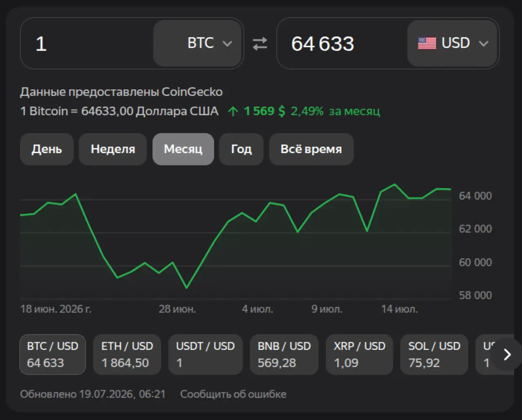522x420 pixels.
Task: Switch chart to День period
Action: point(47,149)
